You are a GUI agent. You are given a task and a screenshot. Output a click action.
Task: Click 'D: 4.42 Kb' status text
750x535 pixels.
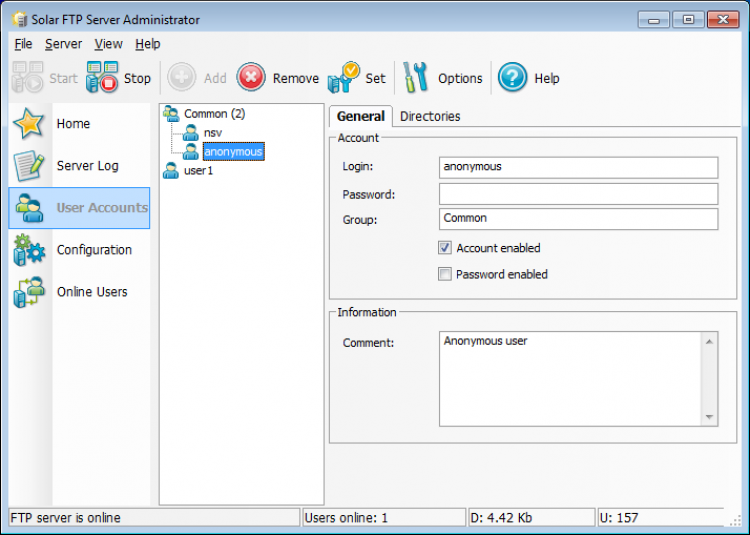click(501, 518)
